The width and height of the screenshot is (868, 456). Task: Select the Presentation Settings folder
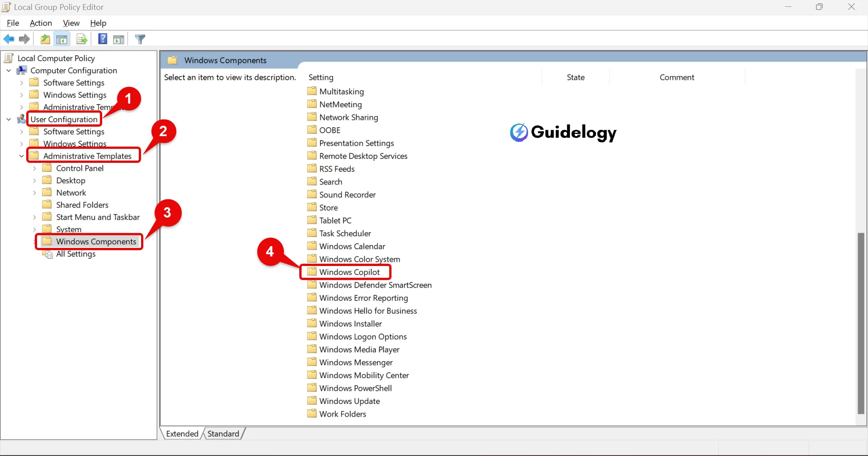click(356, 143)
